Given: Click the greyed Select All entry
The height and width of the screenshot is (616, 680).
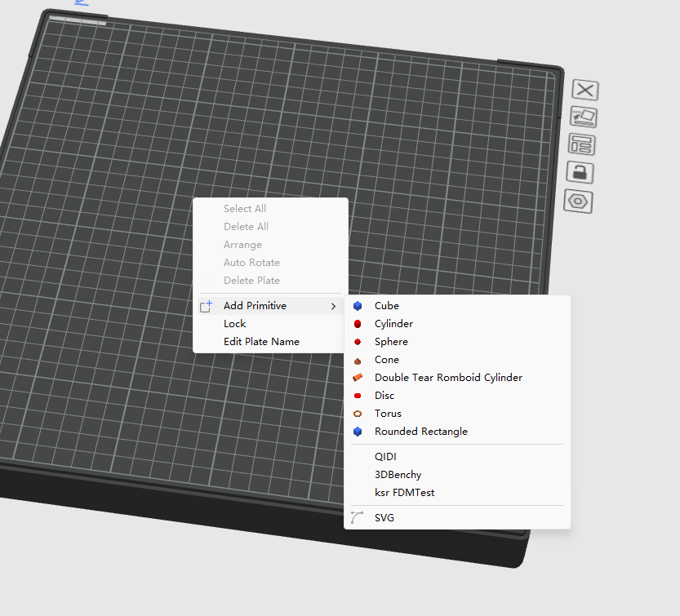Looking at the screenshot, I should (x=270, y=209).
